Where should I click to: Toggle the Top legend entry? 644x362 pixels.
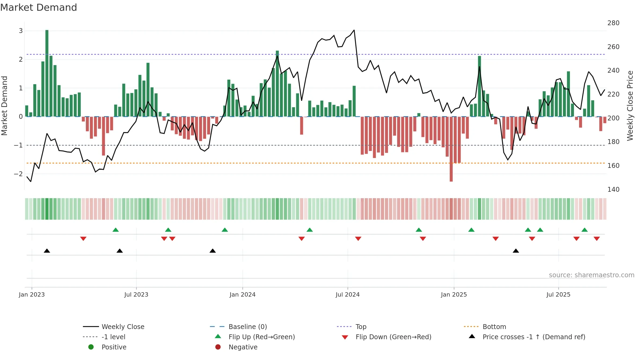click(352, 327)
